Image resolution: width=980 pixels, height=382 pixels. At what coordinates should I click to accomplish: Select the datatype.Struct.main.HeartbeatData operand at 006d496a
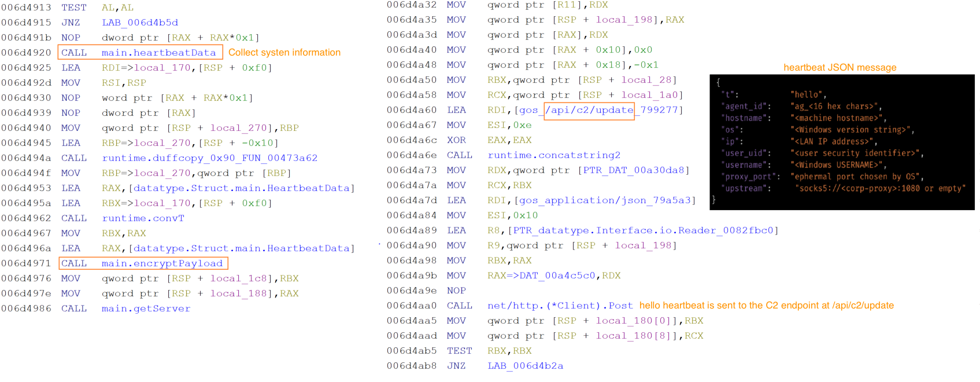tap(242, 248)
